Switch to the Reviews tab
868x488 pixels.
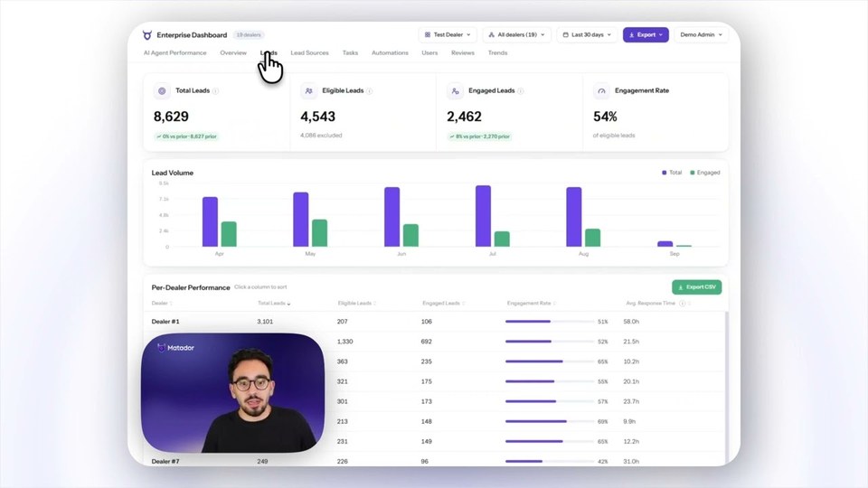click(463, 53)
